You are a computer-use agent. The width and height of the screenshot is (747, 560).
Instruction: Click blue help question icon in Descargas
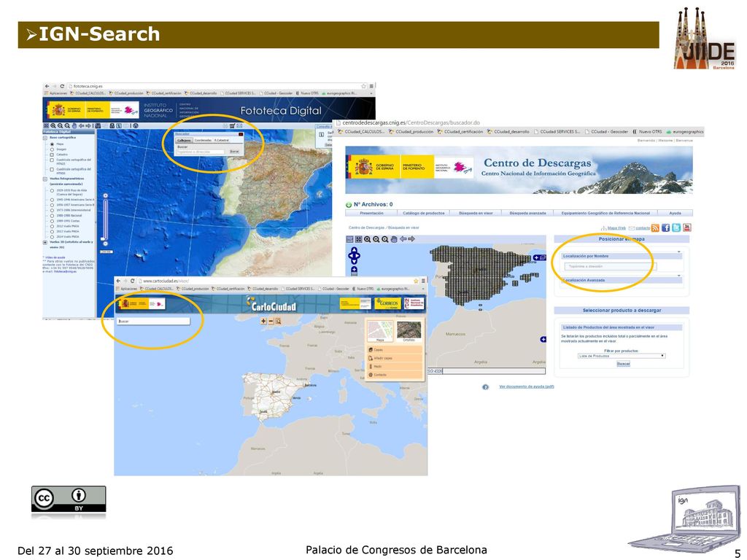pyautogui.click(x=485, y=387)
